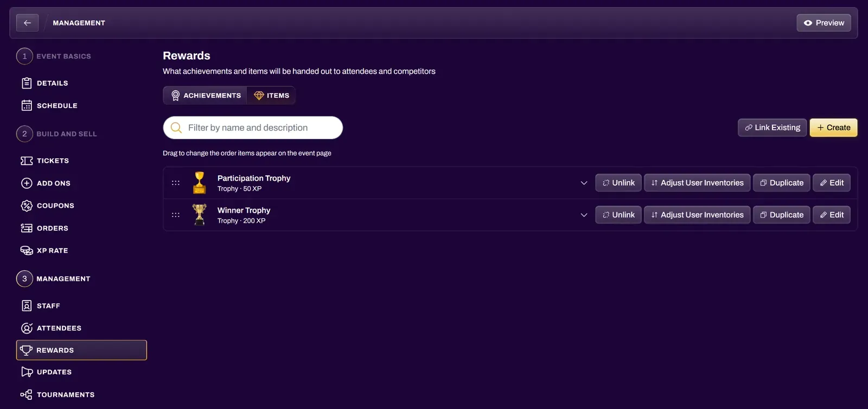Select step 1 Event Basics
Viewport: 868px width, 409px height.
(54, 56)
